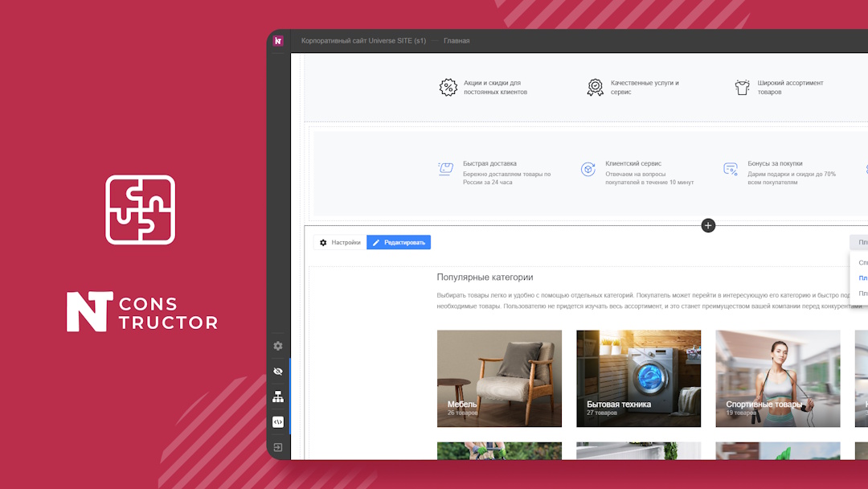Click the Главная breadcrumb in the top bar
The image size is (868, 489).
tap(457, 41)
